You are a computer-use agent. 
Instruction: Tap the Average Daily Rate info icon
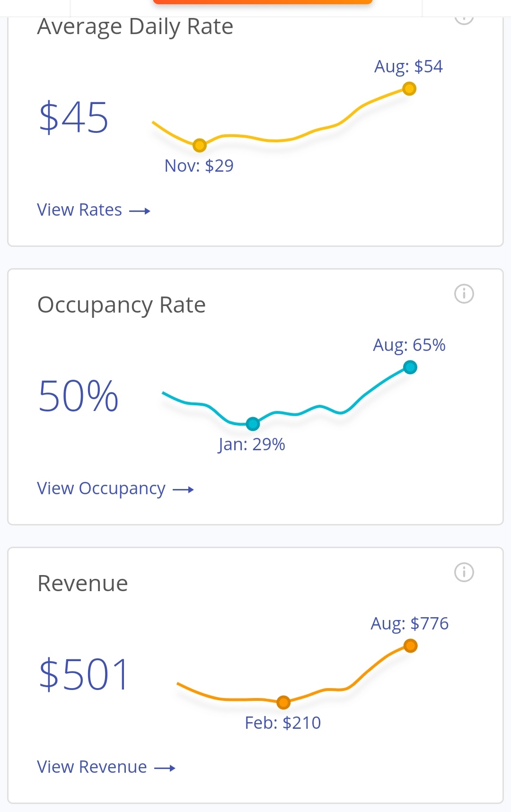(464, 19)
